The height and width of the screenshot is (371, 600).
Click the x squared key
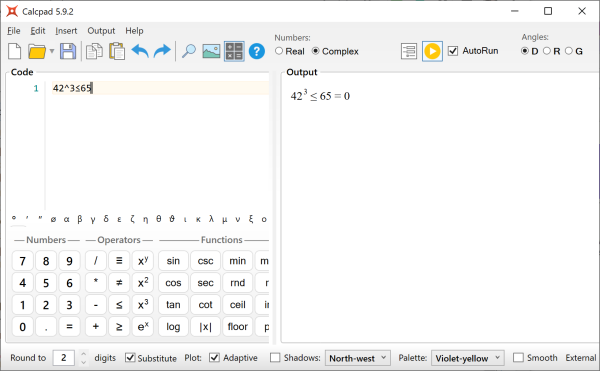pos(143,283)
